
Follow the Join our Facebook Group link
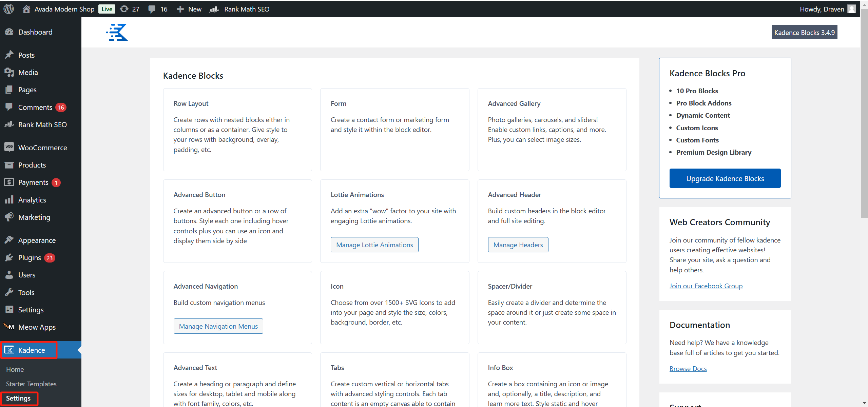[706, 286]
